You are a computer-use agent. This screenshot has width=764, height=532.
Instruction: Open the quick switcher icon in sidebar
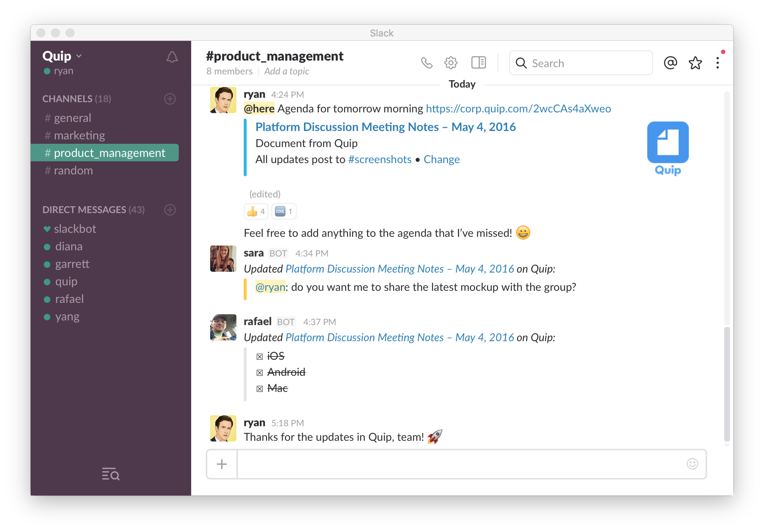[111, 474]
